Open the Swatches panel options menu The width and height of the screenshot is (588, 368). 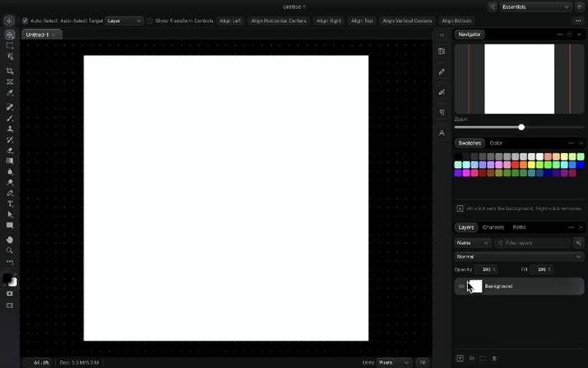click(x=571, y=143)
